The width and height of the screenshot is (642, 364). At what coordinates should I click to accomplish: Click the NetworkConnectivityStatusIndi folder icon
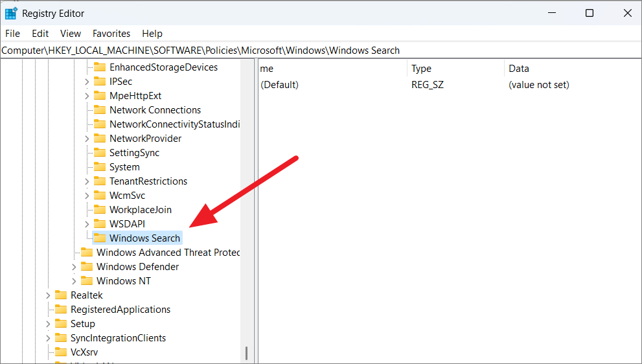(x=100, y=124)
